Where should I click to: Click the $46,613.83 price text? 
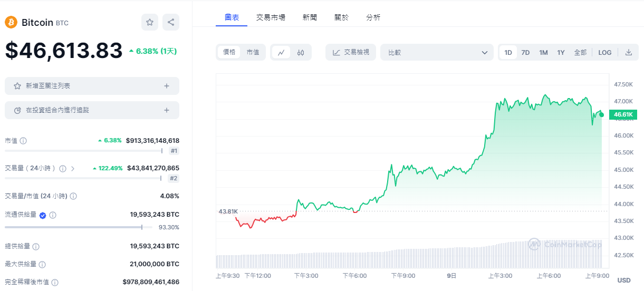(64, 51)
